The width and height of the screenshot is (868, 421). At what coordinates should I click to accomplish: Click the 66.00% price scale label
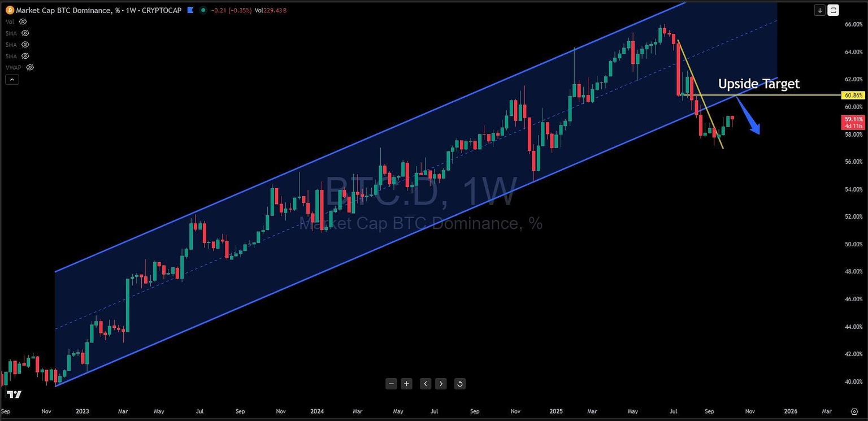[853, 24]
